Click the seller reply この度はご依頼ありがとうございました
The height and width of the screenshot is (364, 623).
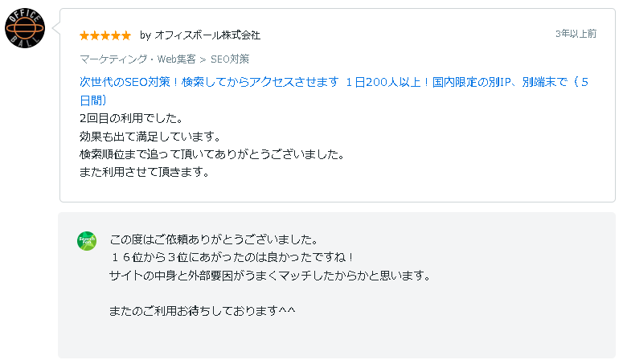tap(214, 239)
